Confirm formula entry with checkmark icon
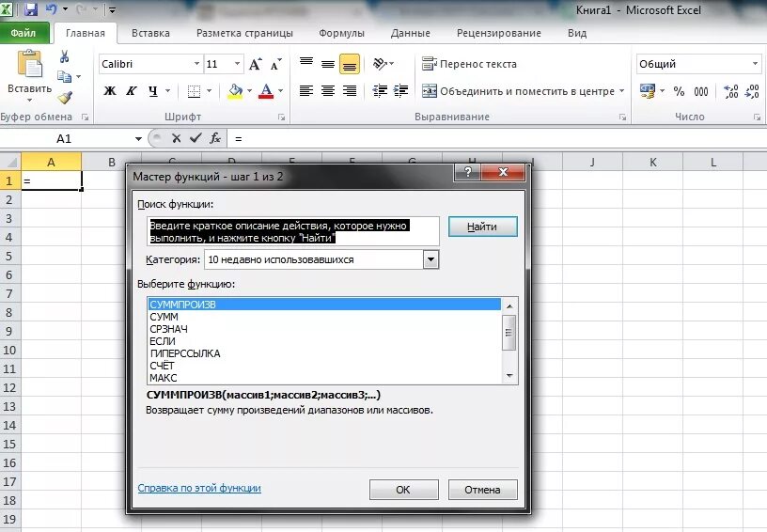The height and width of the screenshot is (532, 767). click(196, 139)
